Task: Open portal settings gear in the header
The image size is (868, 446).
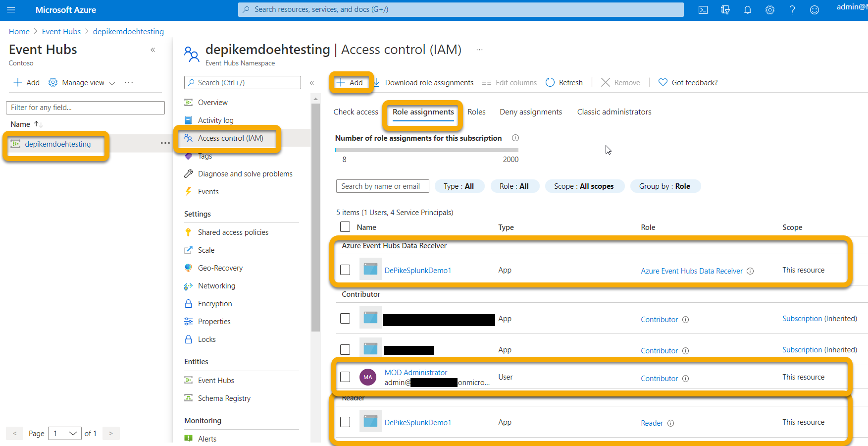Action: tap(770, 10)
